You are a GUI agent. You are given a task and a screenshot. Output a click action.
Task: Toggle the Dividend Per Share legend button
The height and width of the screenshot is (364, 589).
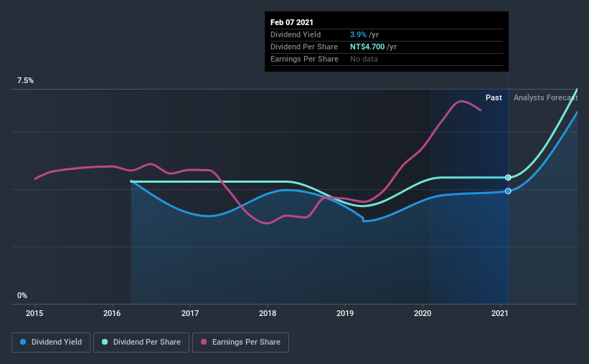[x=141, y=343]
